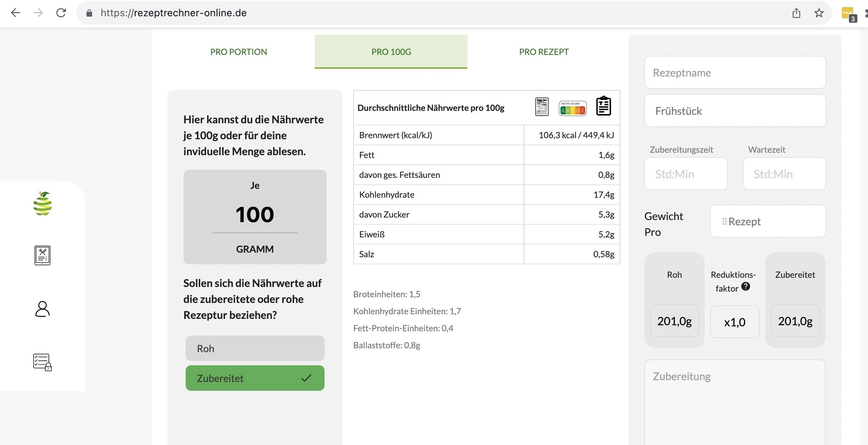Click the green apple logo in sidebar

(43, 204)
